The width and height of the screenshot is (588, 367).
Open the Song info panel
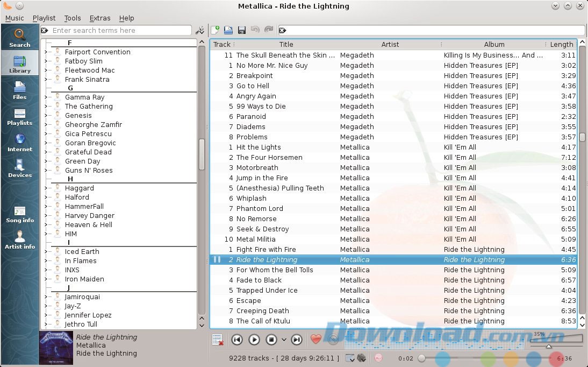(x=20, y=214)
